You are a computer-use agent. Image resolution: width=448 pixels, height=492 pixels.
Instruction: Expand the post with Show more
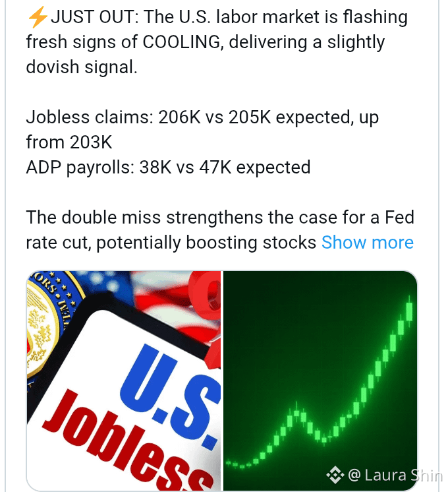pyautogui.click(x=368, y=243)
